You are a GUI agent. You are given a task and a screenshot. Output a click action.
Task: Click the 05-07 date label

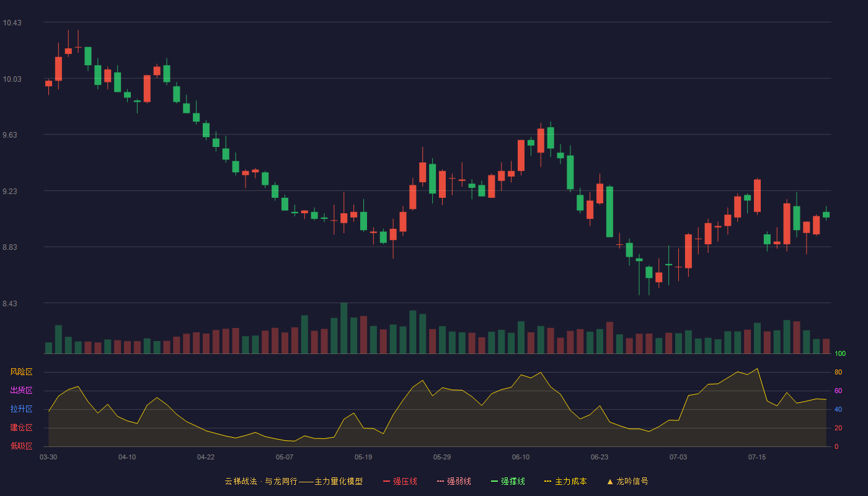pyautogui.click(x=285, y=457)
